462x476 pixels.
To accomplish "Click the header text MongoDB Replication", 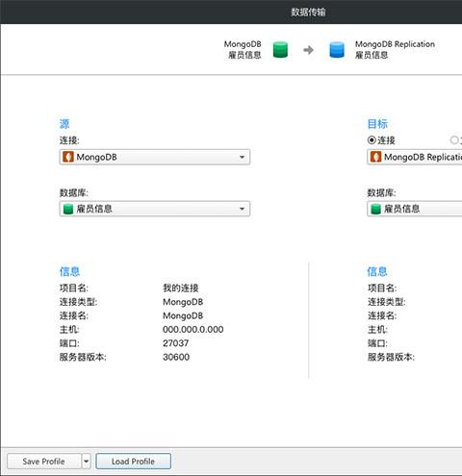I will tap(395, 44).
